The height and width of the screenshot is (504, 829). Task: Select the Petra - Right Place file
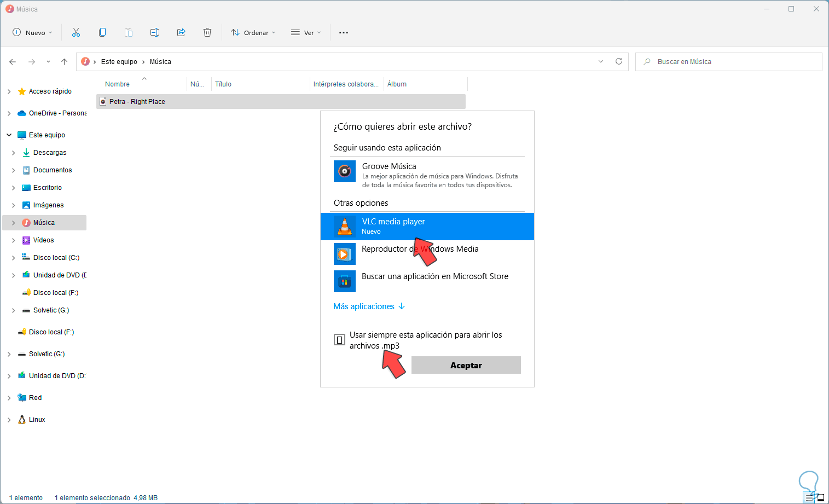pos(281,102)
